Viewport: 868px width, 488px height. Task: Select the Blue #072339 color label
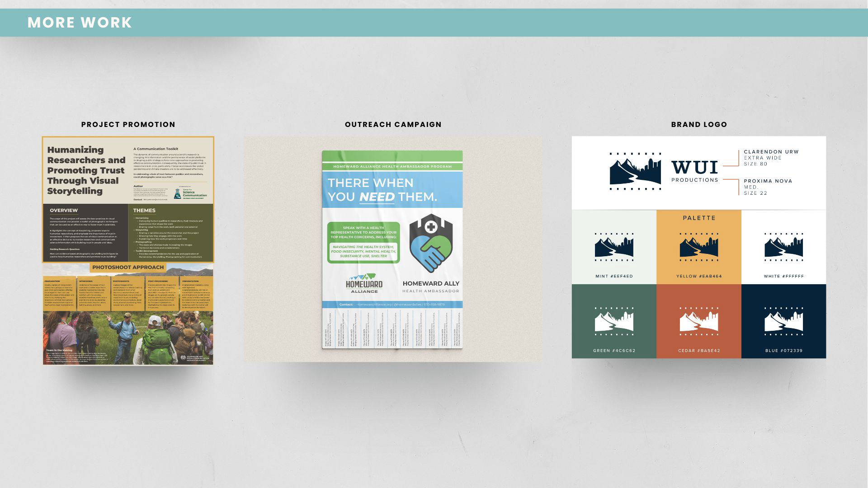[x=783, y=351]
